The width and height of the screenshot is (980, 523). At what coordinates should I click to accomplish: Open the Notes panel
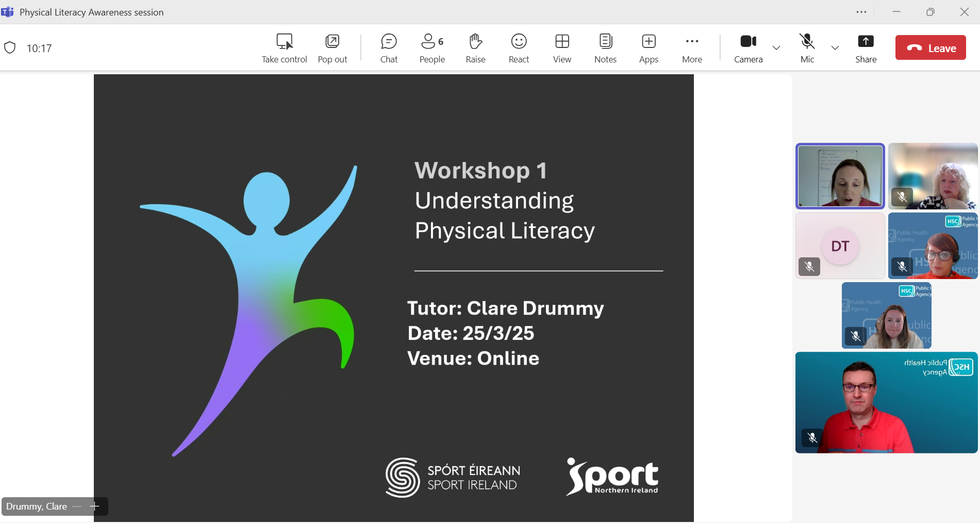point(605,48)
